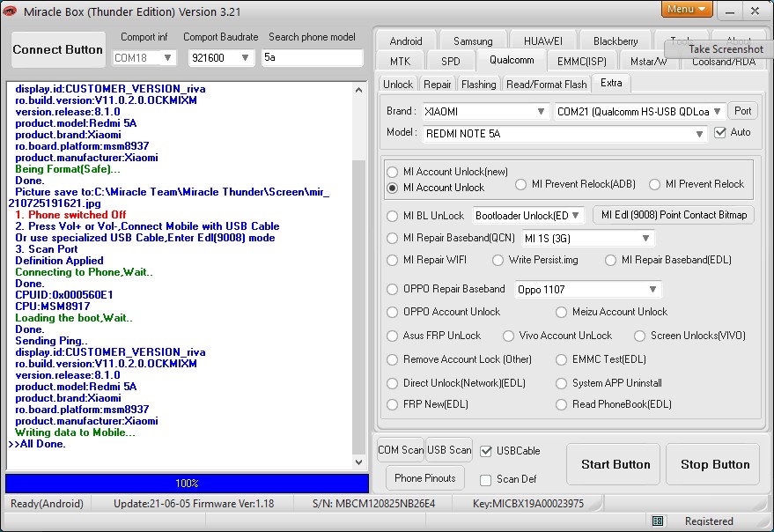
Task: Switch to the Qualcomm tab
Action: point(512,60)
